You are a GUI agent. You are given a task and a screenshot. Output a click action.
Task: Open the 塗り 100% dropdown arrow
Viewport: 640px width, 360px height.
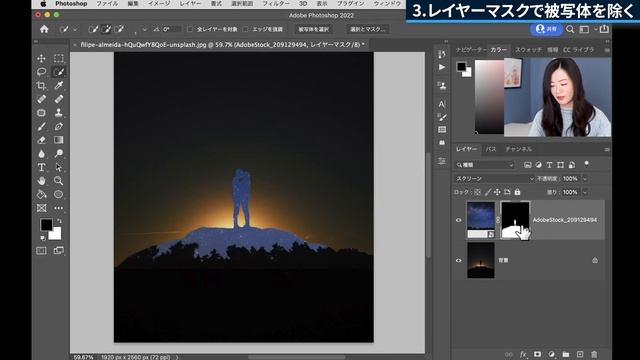click(x=585, y=192)
